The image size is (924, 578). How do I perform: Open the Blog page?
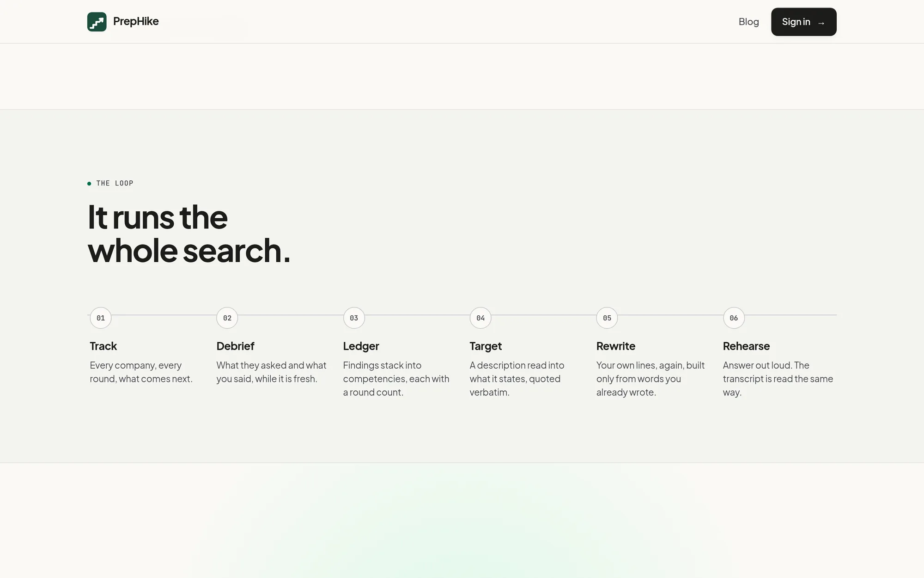tap(748, 22)
